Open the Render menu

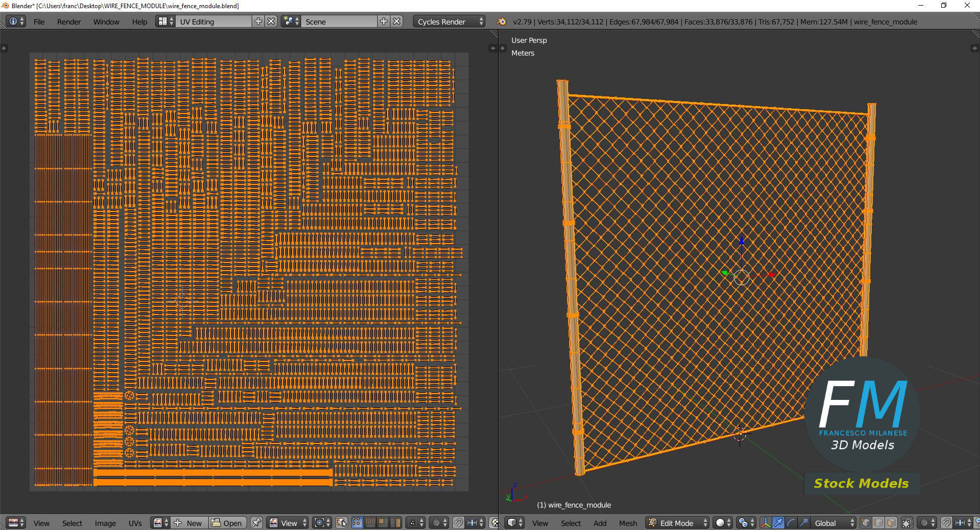click(x=69, y=22)
